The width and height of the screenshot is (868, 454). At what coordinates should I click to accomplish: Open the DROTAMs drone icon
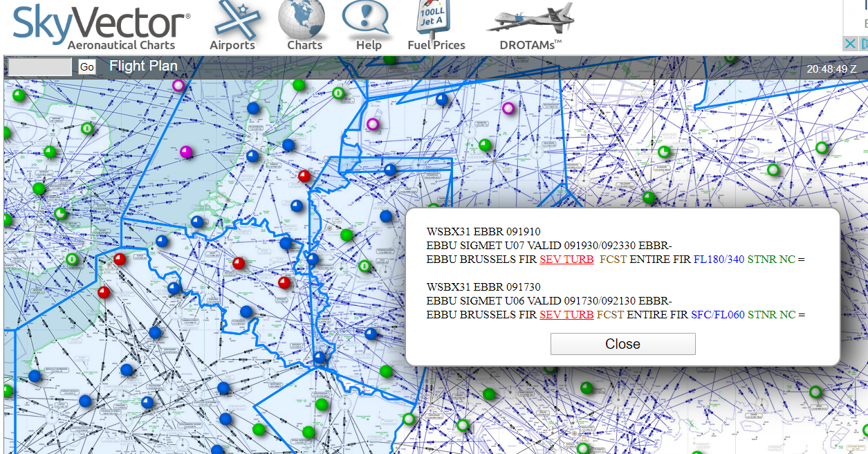click(x=530, y=18)
